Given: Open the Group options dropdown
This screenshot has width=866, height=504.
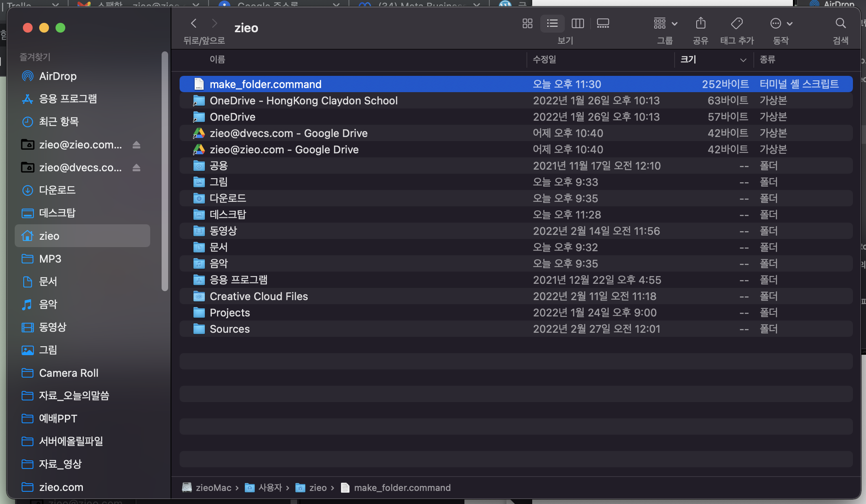Looking at the screenshot, I should (x=665, y=24).
